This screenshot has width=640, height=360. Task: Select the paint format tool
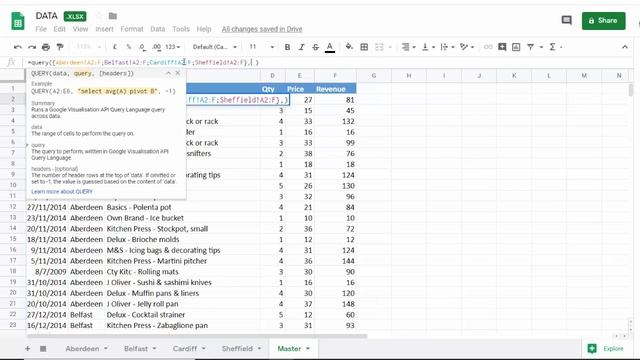click(x=60, y=47)
